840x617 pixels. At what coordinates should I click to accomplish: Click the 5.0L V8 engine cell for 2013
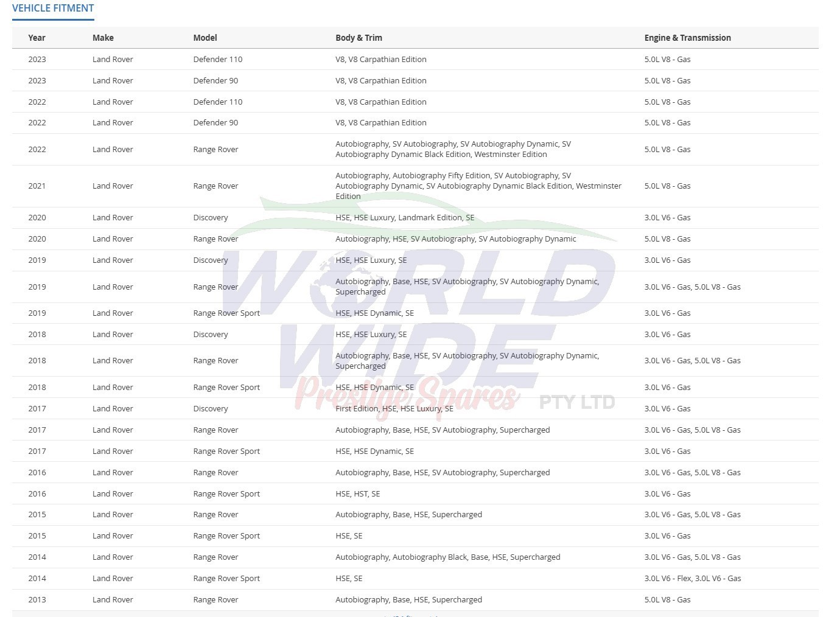click(x=668, y=600)
